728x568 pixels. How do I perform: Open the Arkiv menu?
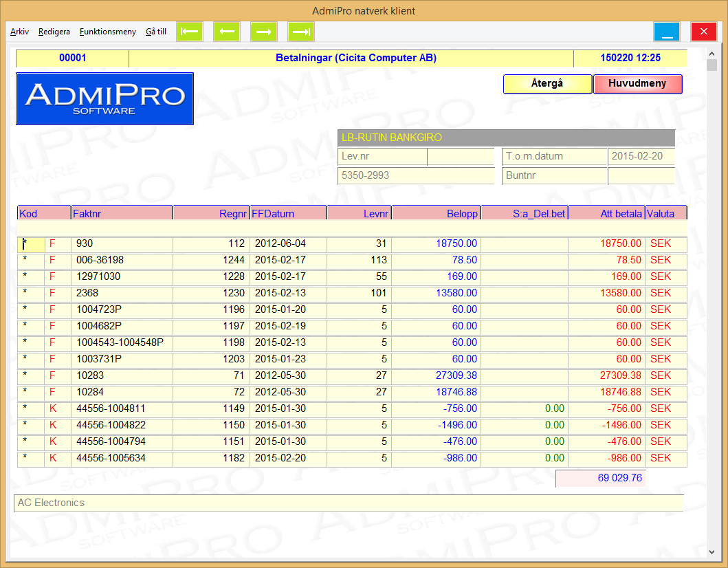pos(19,32)
